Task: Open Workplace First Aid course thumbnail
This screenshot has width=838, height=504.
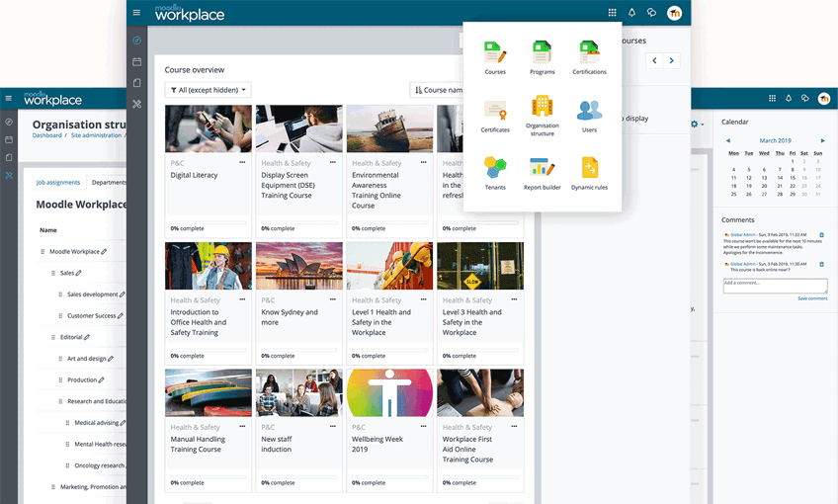Action: coord(480,393)
